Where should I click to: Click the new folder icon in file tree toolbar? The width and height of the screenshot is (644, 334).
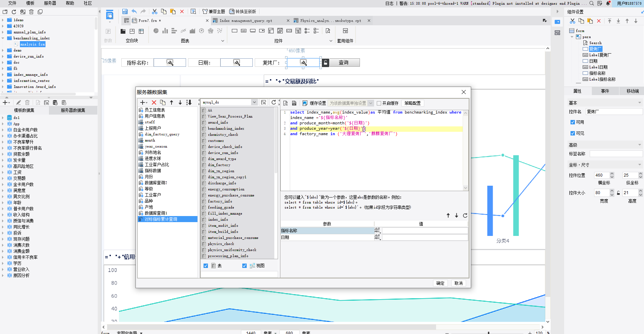(5, 12)
